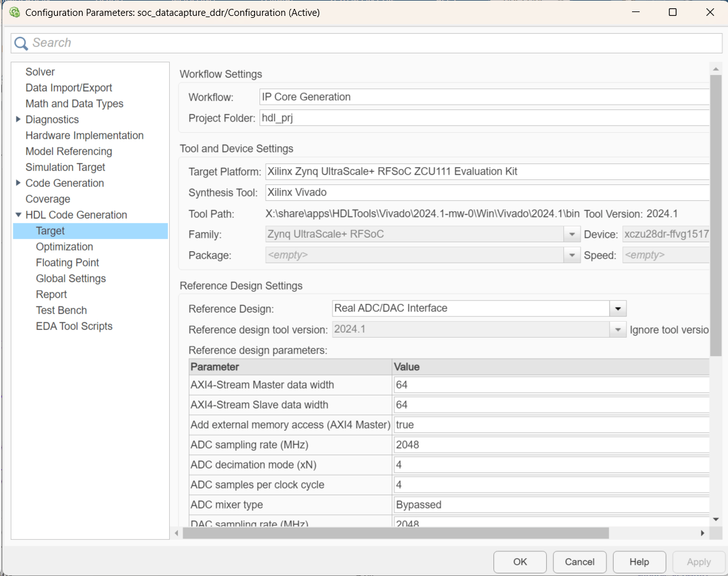Viewport: 728px width, 576px height.
Task: Select EDA Tool Scripts item
Action: click(74, 326)
